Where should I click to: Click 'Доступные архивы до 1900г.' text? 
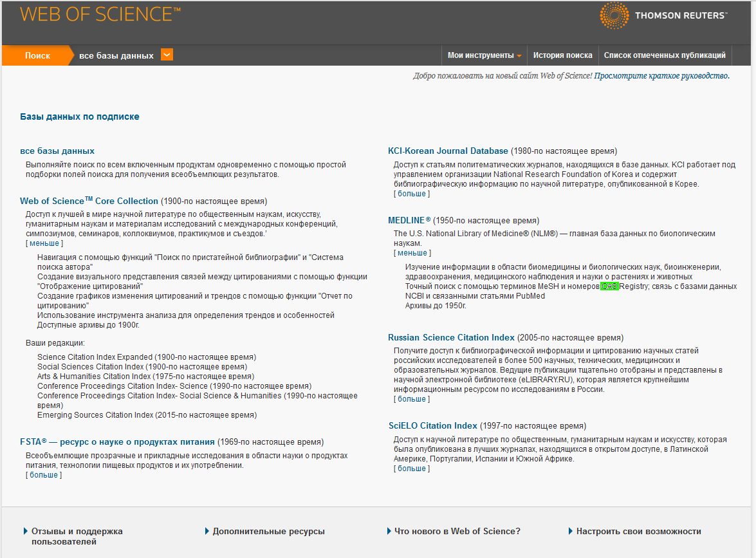point(88,325)
